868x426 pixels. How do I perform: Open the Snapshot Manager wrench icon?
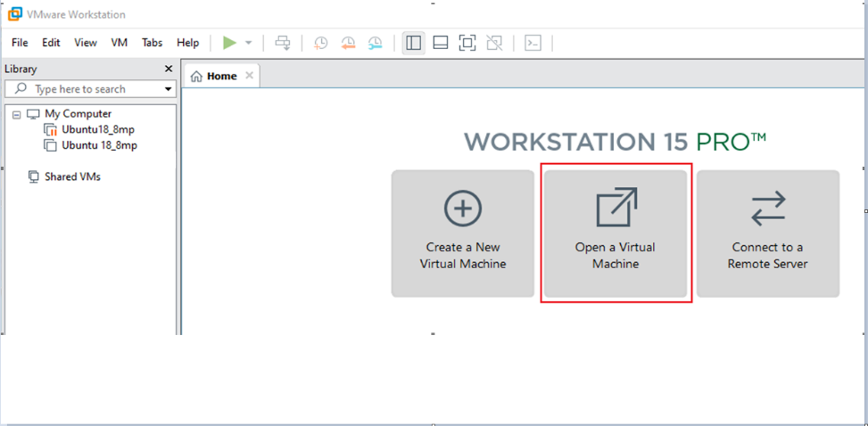pyautogui.click(x=375, y=43)
